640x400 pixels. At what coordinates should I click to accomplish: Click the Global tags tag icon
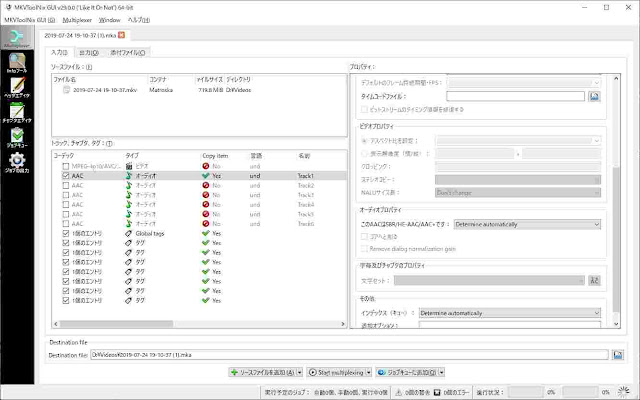(129, 233)
